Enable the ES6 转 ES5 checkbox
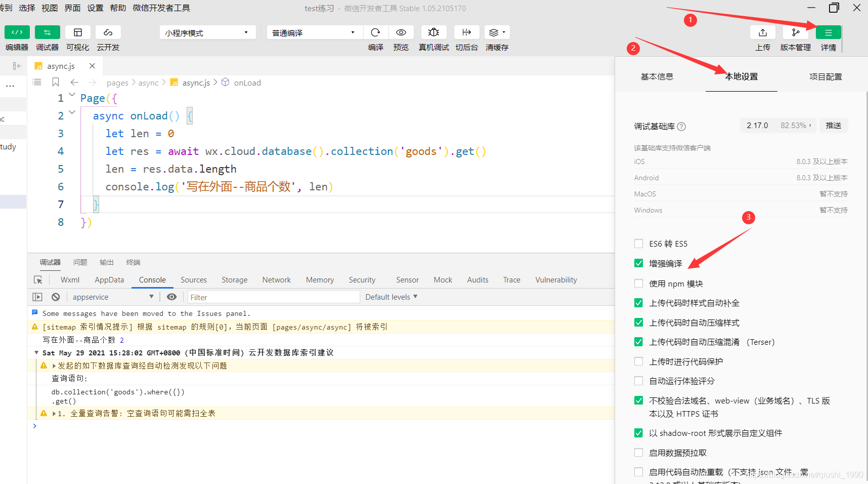This screenshot has width=868, height=484. (638, 244)
